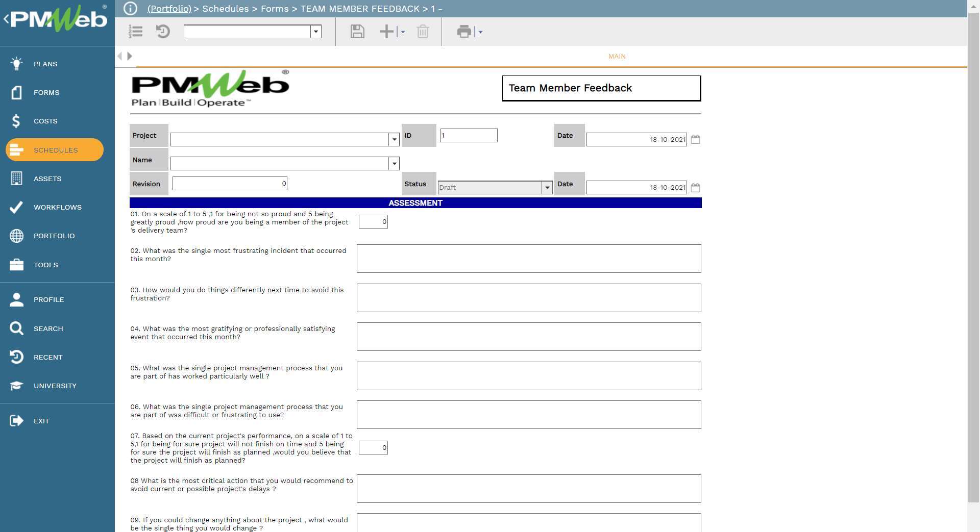The image size is (980, 532).
Task: Open the Status dropdown
Action: [x=547, y=187]
